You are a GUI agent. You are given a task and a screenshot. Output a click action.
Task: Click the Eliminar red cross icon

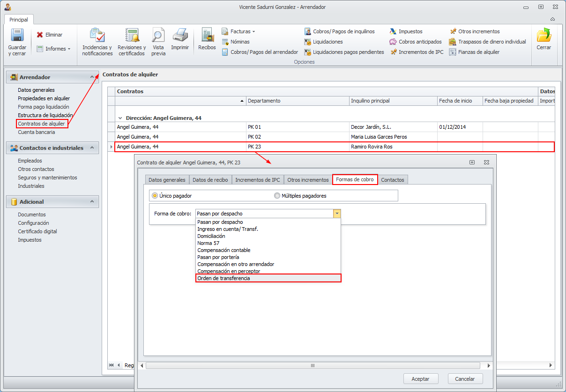tap(40, 35)
